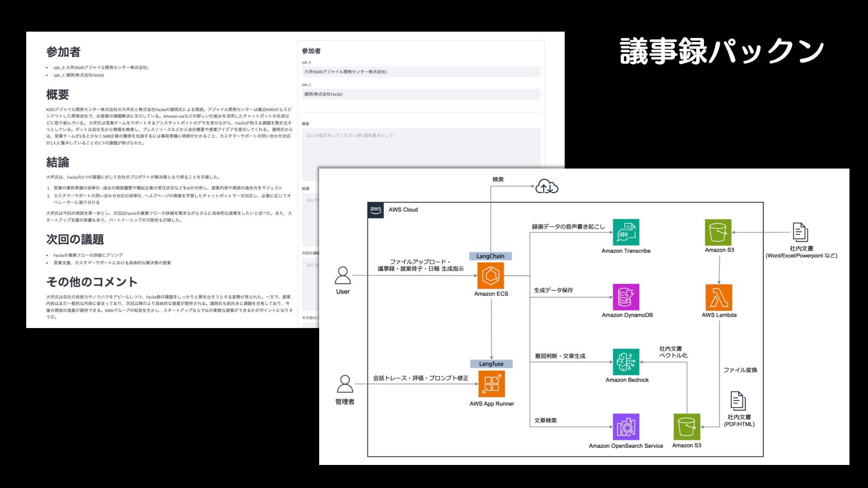Click the Amazon DynamoDB icon
The height and width of the screenshot is (488, 868).
[626, 297]
